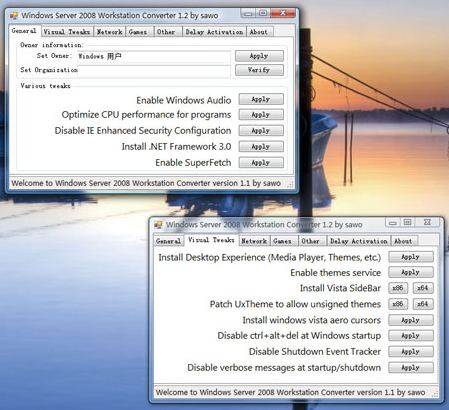
Task: Click into the Set Organization text field
Action: [x=154, y=71]
